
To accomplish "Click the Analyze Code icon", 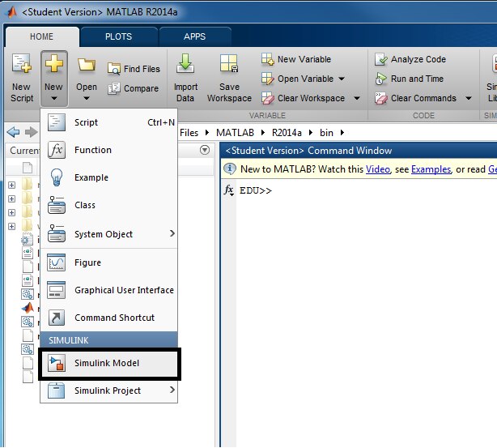I will point(381,59).
